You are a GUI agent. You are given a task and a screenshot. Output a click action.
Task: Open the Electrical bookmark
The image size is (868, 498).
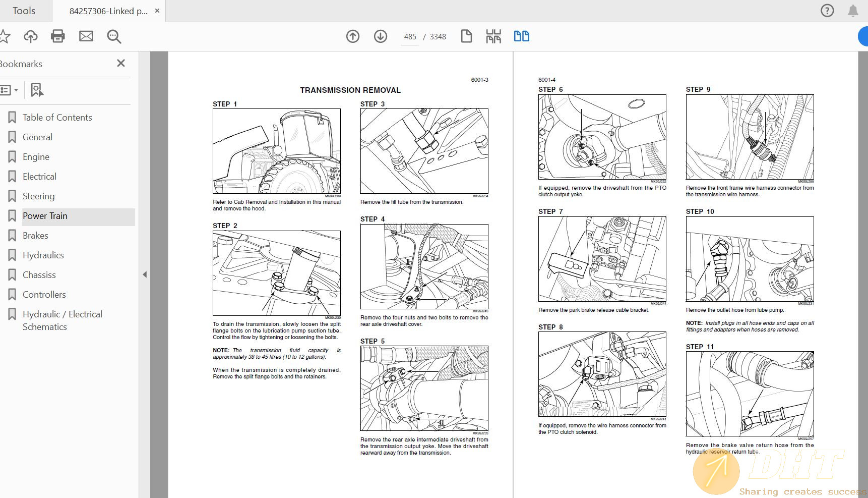click(39, 177)
